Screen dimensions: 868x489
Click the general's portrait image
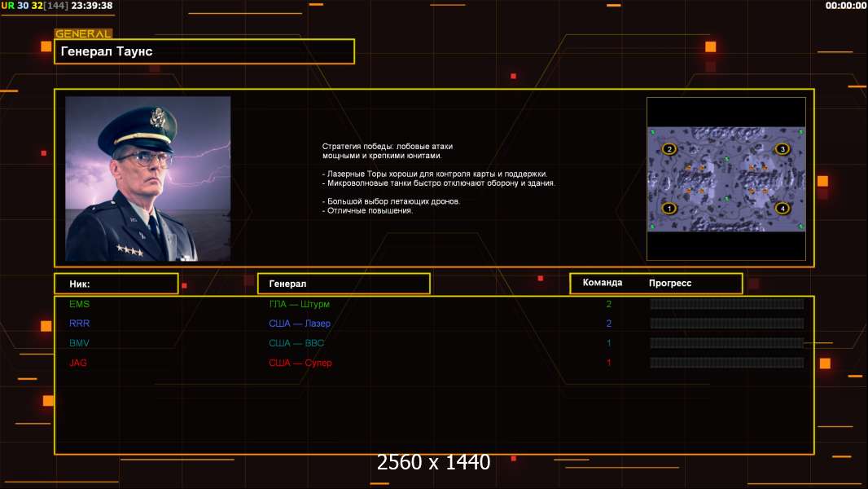[x=148, y=178]
